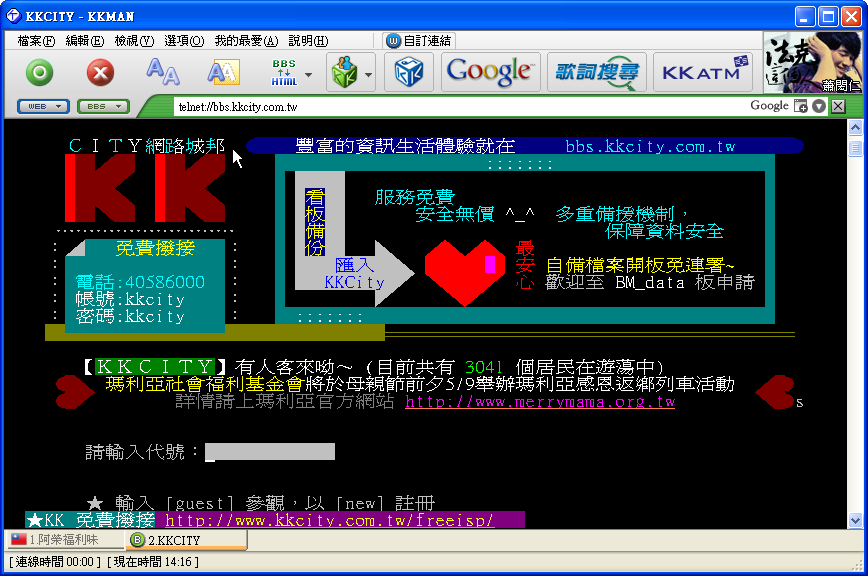The image size is (868, 576).
Task: Click the green connect button
Action: pyautogui.click(x=40, y=72)
